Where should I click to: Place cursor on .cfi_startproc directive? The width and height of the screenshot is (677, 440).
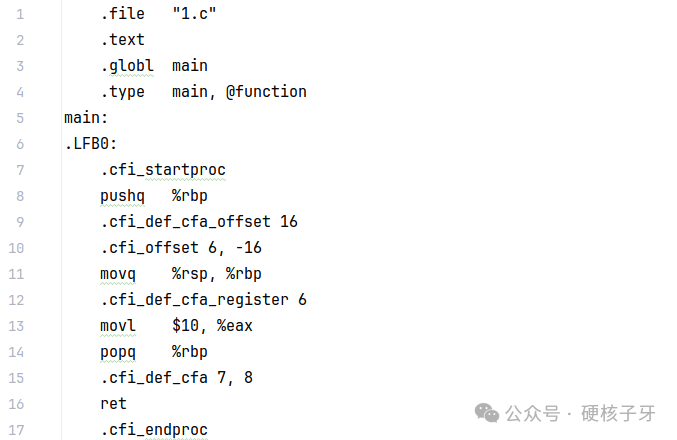click(x=162, y=170)
